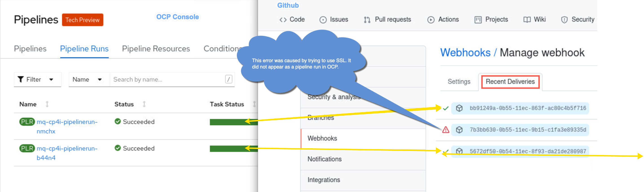Switch to the Pipeline Resources tab
Viewport: 644px width, 192px height.
pyautogui.click(x=156, y=49)
